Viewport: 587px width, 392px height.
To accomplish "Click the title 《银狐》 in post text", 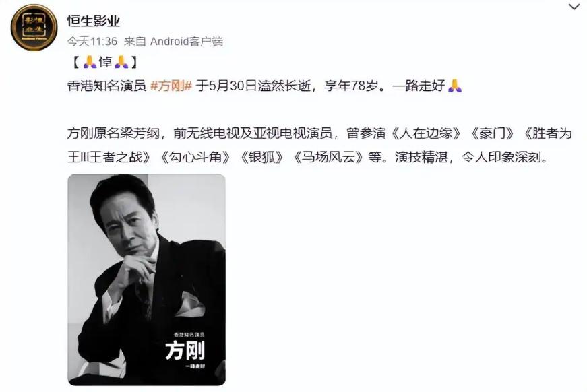I will (x=261, y=157).
